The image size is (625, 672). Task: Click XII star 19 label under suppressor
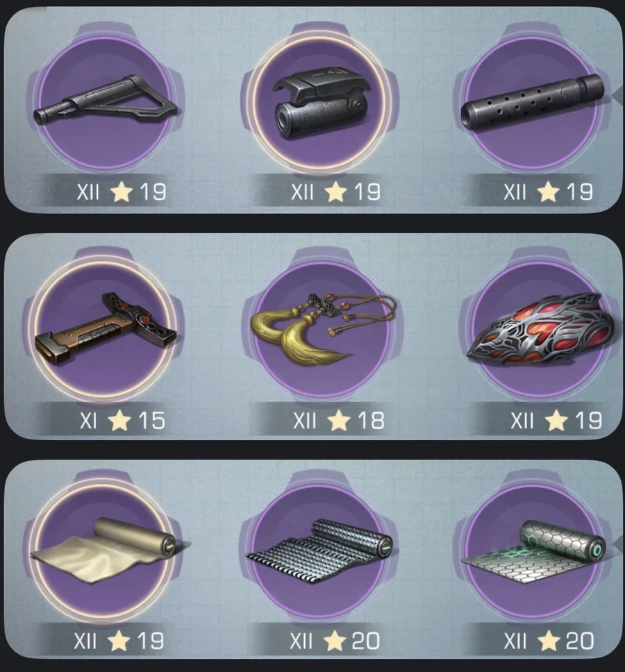[549, 192]
